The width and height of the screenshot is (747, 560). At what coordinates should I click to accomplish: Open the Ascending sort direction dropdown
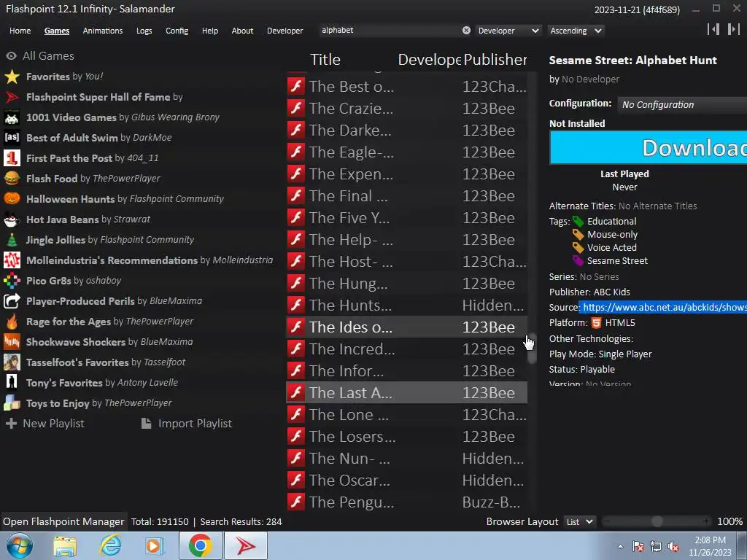(x=576, y=31)
